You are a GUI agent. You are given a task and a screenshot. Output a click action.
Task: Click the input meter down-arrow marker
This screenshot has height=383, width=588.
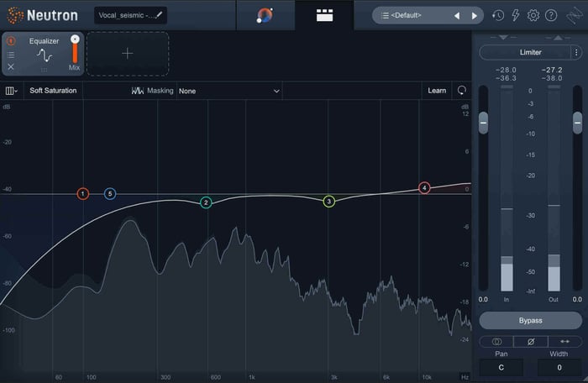coord(503,37)
